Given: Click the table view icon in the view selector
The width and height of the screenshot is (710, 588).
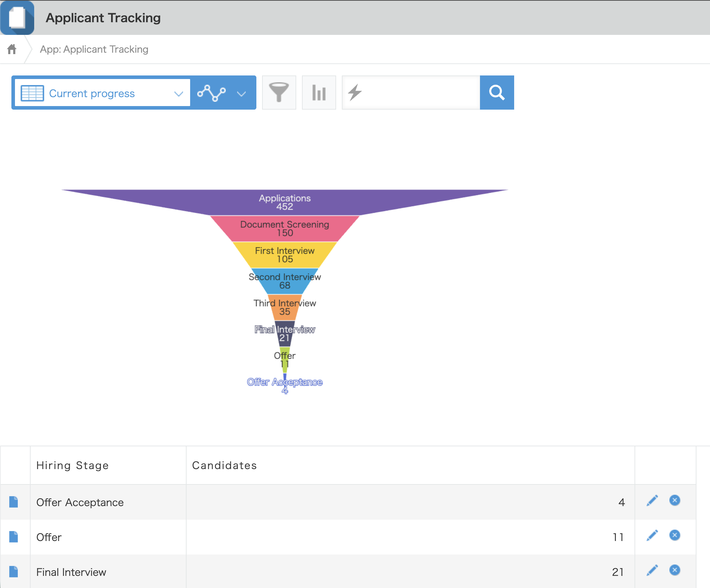Looking at the screenshot, I should coord(32,93).
